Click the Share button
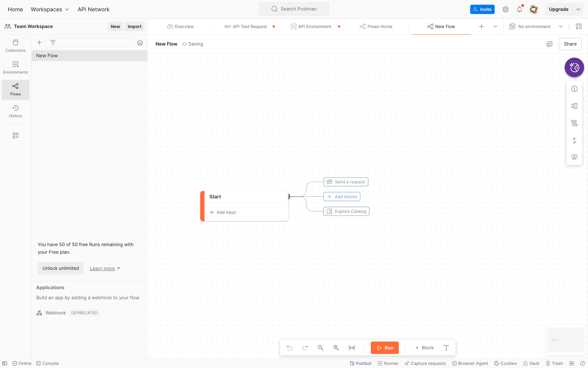This screenshot has height=368, width=588. point(570,44)
